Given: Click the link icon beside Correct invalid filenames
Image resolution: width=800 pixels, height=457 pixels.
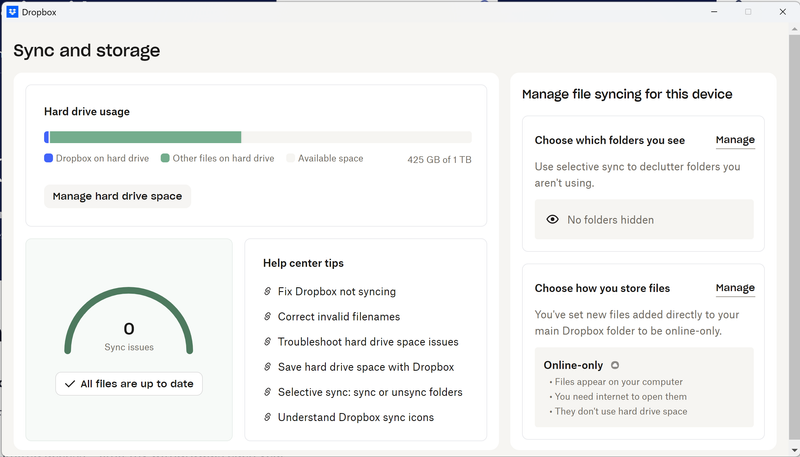Looking at the screenshot, I should [267, 317].
